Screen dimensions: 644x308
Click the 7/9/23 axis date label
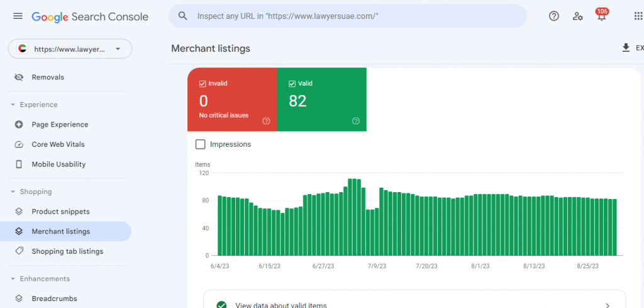coord(377,266)
